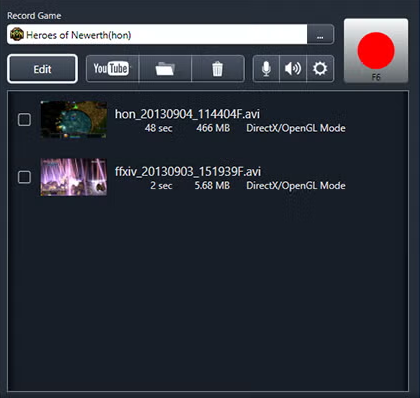
Task: Start recording with the red record button
Action: (x=376, y=50)
